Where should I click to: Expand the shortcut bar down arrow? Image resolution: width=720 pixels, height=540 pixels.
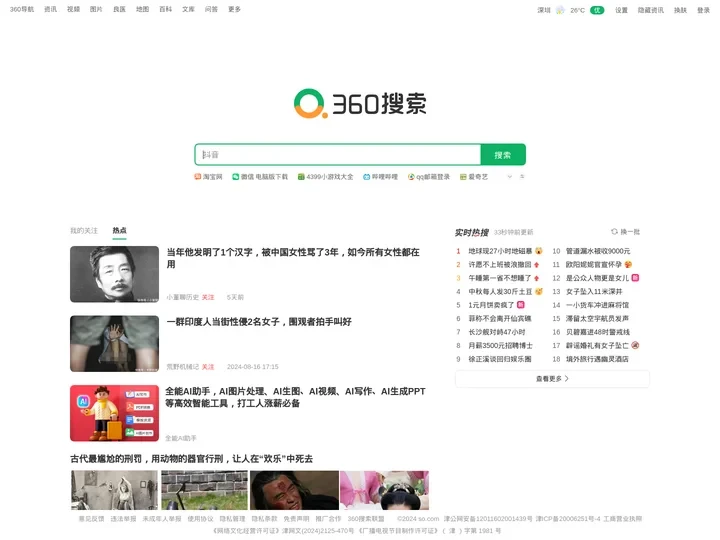[509, 177]
